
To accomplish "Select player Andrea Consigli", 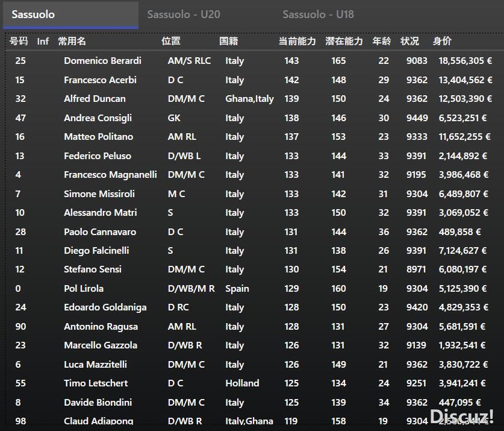I will [98, 118].
